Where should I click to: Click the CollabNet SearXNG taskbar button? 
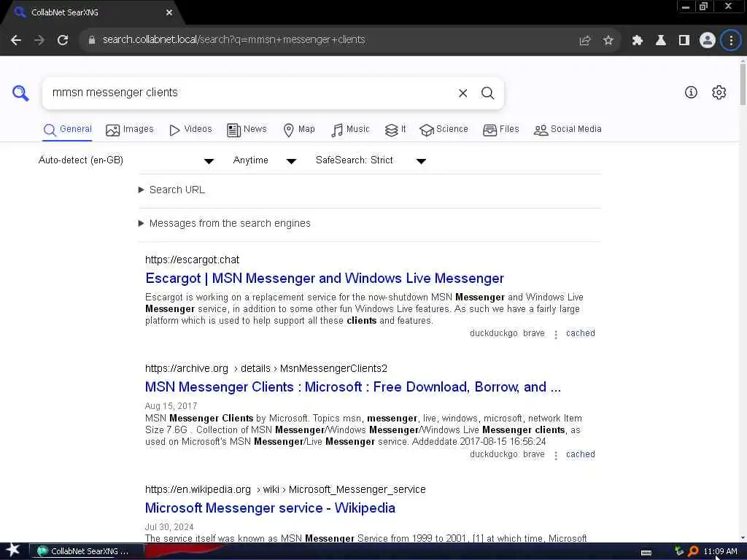[x=88, y=551]
